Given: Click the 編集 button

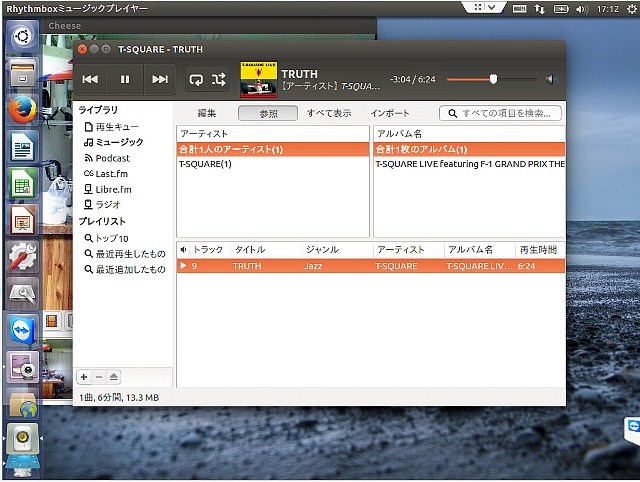Looking at the screenshot, I should (x=207, y=113).
